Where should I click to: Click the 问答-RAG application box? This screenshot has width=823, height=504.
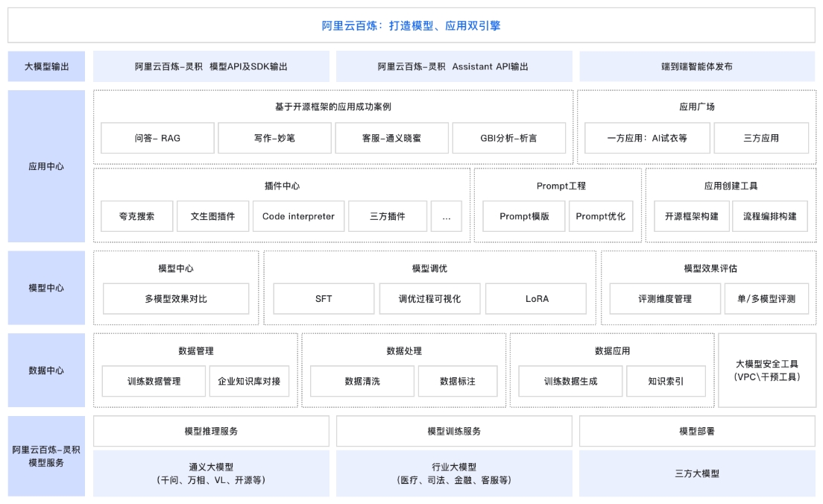click(x=158, y=138)
